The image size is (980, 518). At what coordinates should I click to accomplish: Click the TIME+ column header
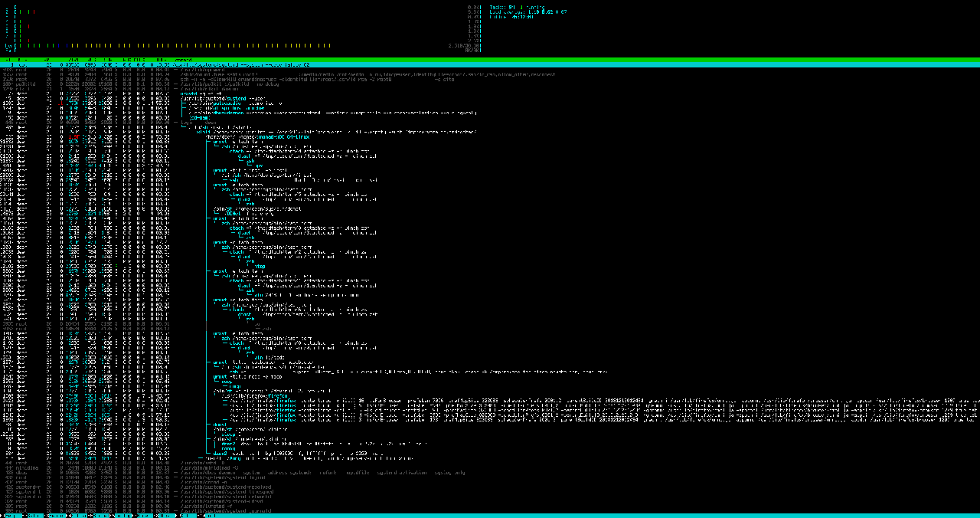pos(161,59)
